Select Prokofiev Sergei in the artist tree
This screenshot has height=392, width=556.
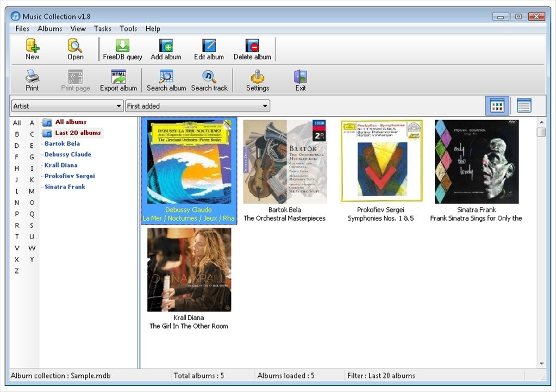coord(70,176)
